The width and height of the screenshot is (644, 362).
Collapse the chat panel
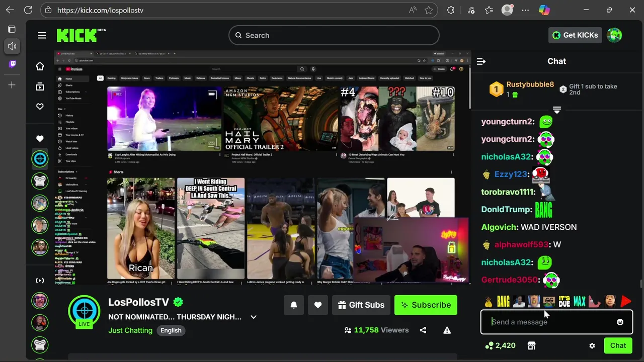[x=481, y=61]
